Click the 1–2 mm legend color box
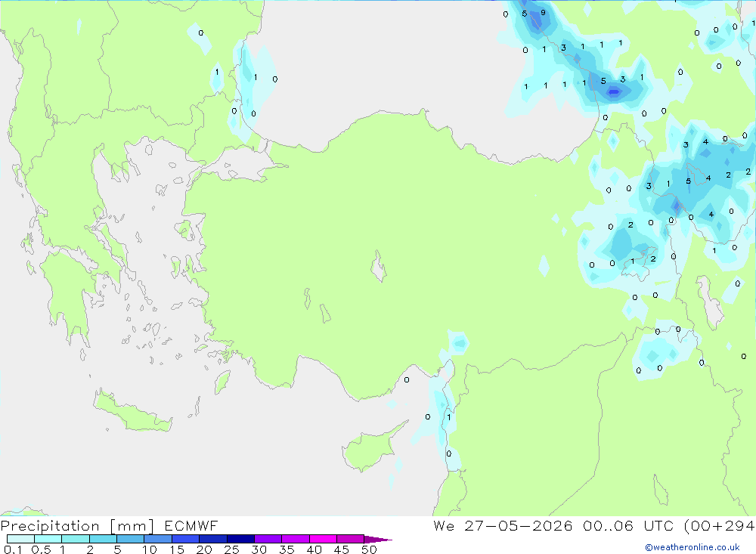Image resolution: width=756 pixels, height=554 pixels. pos(76,539)
